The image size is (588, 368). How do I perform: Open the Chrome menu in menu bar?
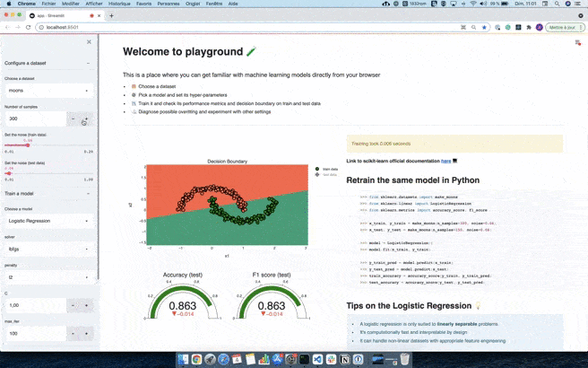click(27, 4)
